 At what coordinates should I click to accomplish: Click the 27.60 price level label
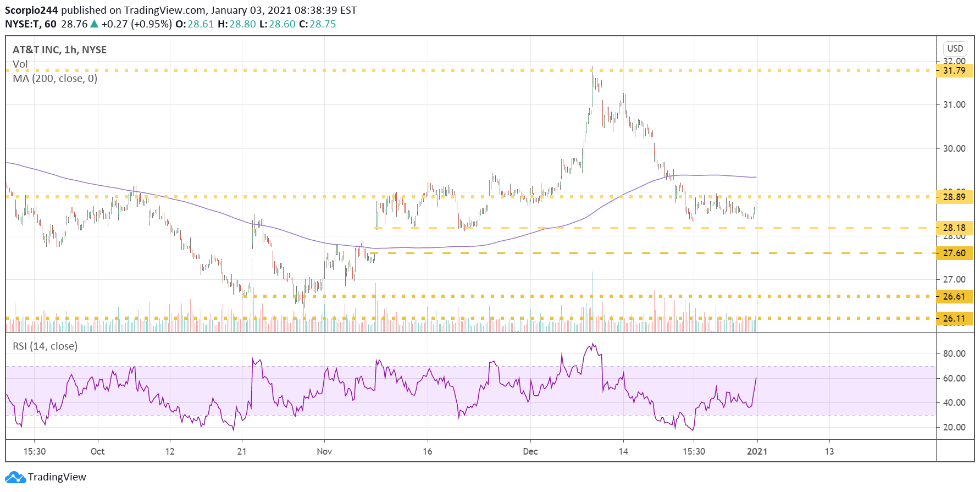click(954, 253)
